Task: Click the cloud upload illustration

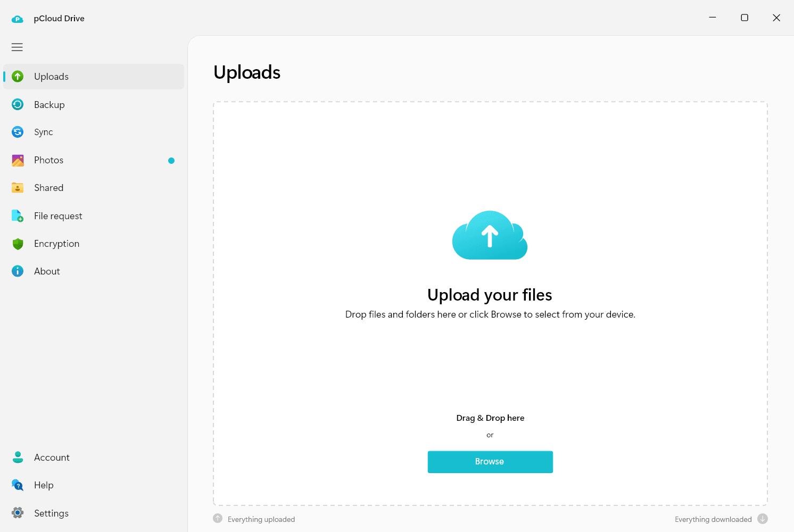Action: [x=490, y=235]
